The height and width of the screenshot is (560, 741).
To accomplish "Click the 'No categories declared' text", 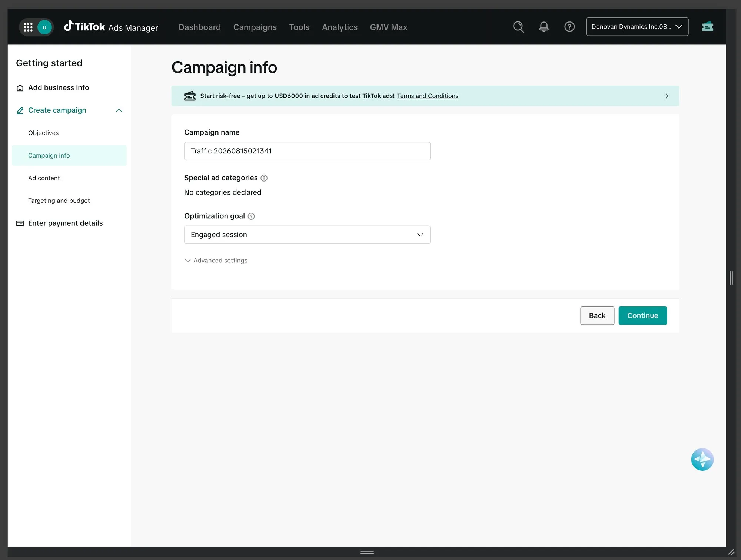I will [x=223, y=192].
